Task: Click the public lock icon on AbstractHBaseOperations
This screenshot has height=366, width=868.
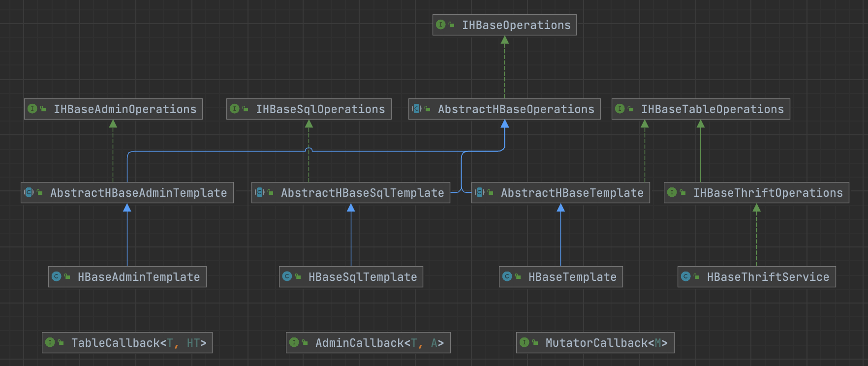Action: pyautogui.click(x=427, y=109)
